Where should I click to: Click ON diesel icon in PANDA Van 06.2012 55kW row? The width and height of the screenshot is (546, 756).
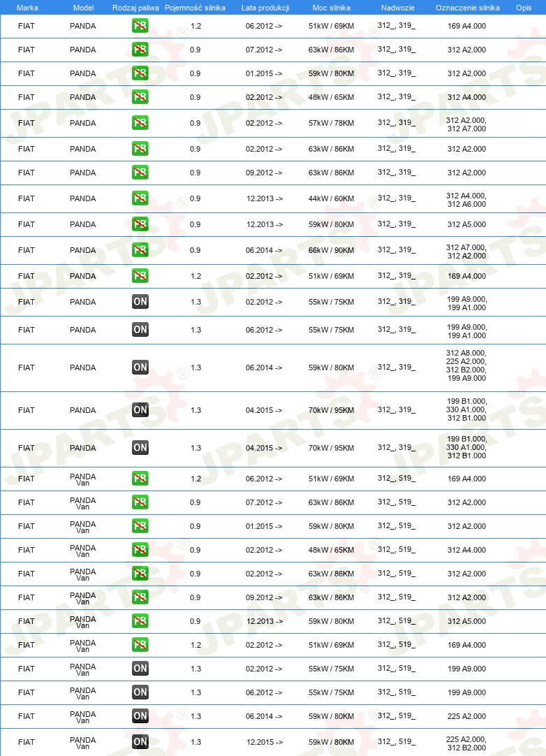tap(140, 692)
